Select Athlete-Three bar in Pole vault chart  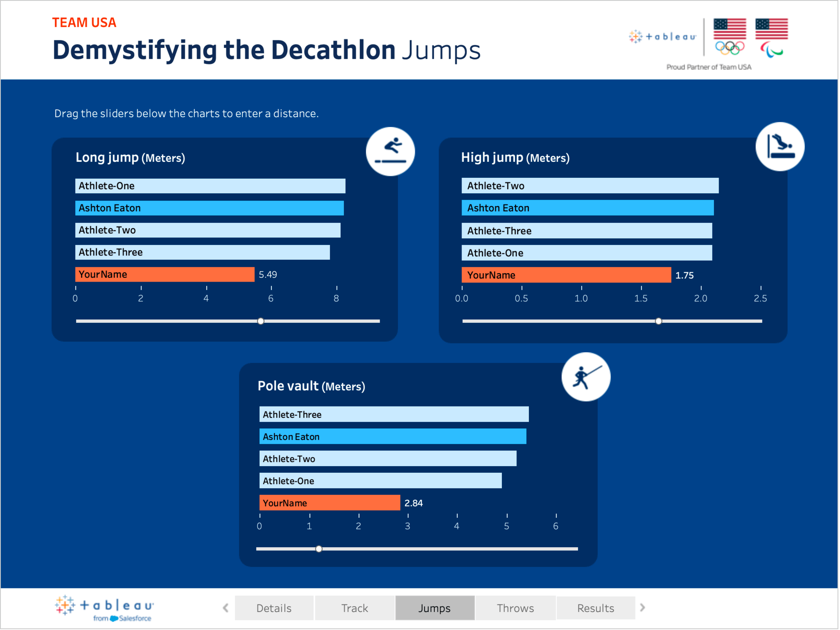click(x=394, y=415)
